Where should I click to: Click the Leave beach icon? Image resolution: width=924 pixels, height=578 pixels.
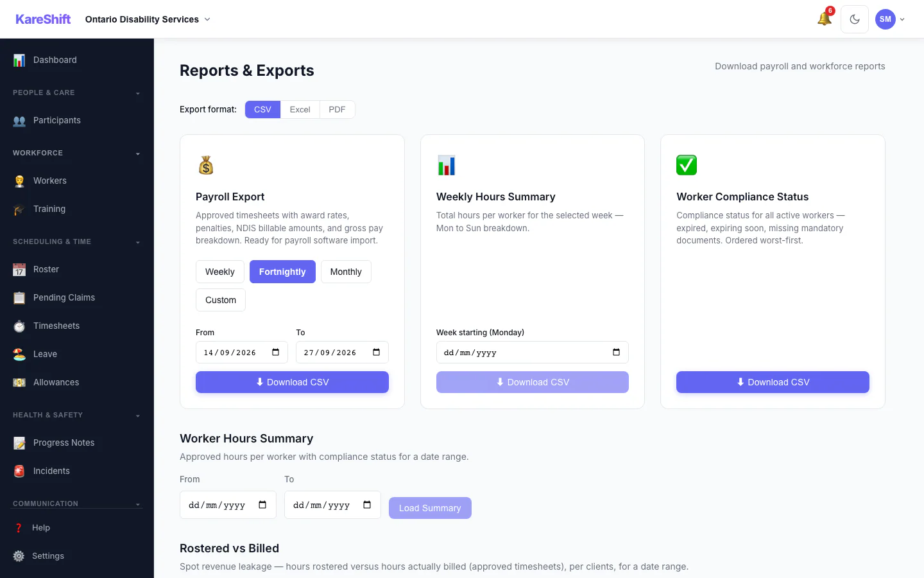pos(19,354)
